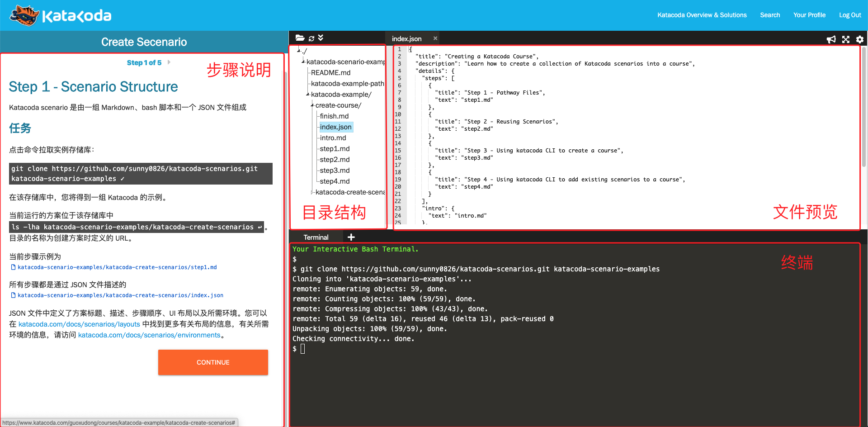Viewport: 868px width, 427px height.
Task: Run the git clone command block
Action: pos(141,174)
